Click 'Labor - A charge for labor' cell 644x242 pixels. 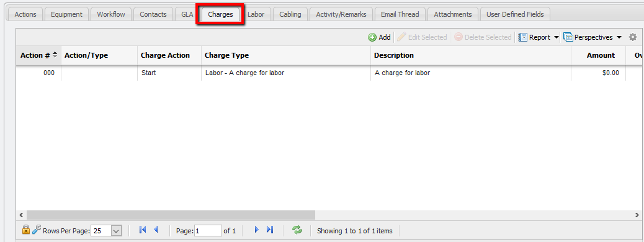tap(286, 73)
